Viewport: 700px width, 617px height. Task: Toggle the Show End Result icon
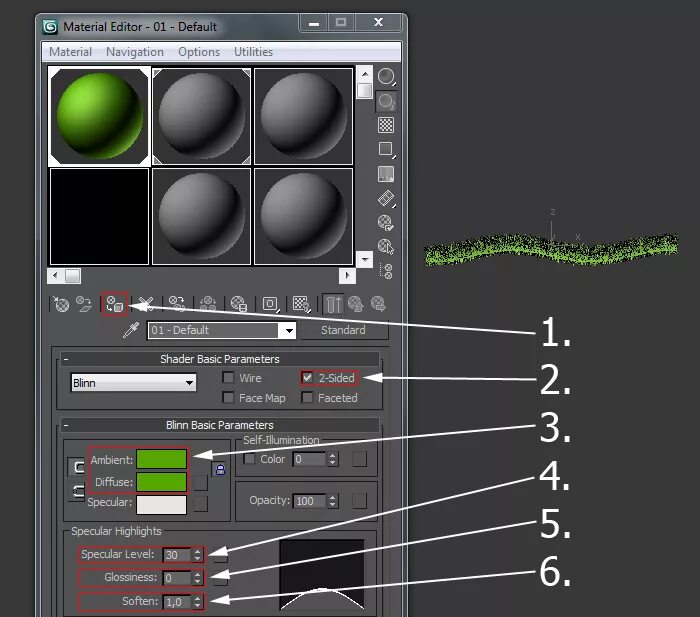tap(333, 304)
